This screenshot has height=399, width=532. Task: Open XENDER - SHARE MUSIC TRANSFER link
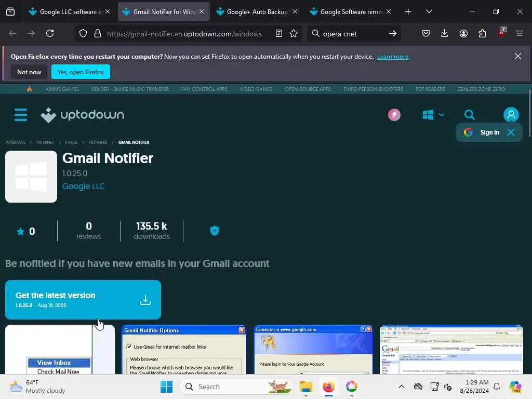[130, 89]
